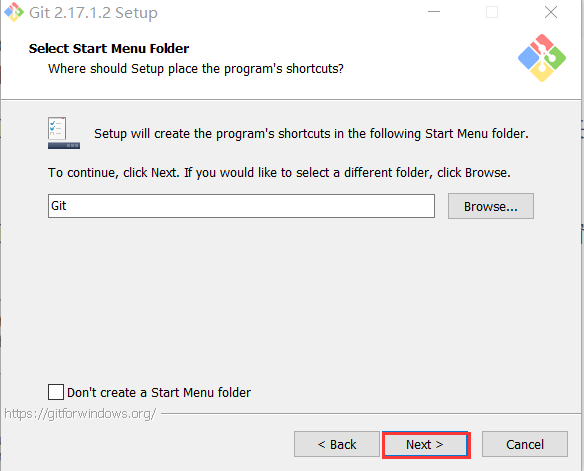This screenshot has height=471, width=584.
Task: Minimize the Git Setup window
Action: coord(434,12)
